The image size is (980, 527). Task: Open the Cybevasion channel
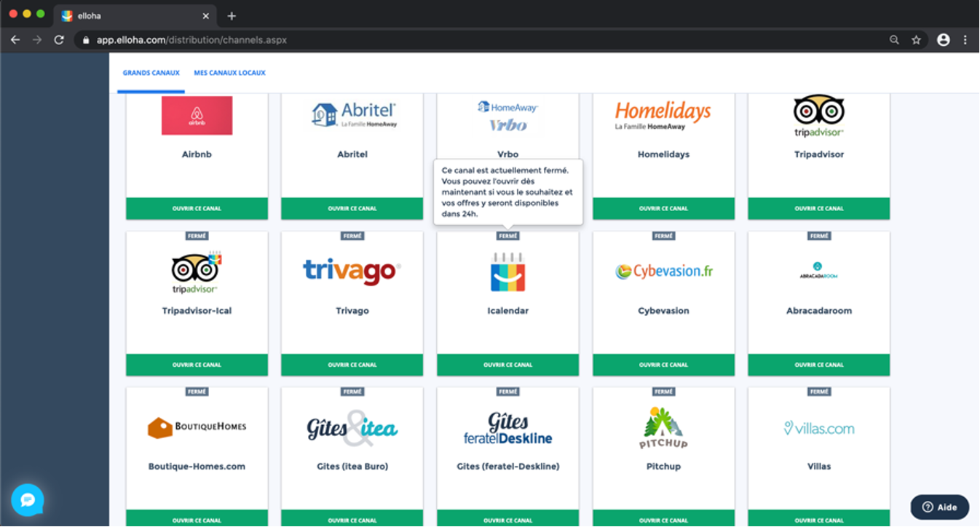(663, 365)
